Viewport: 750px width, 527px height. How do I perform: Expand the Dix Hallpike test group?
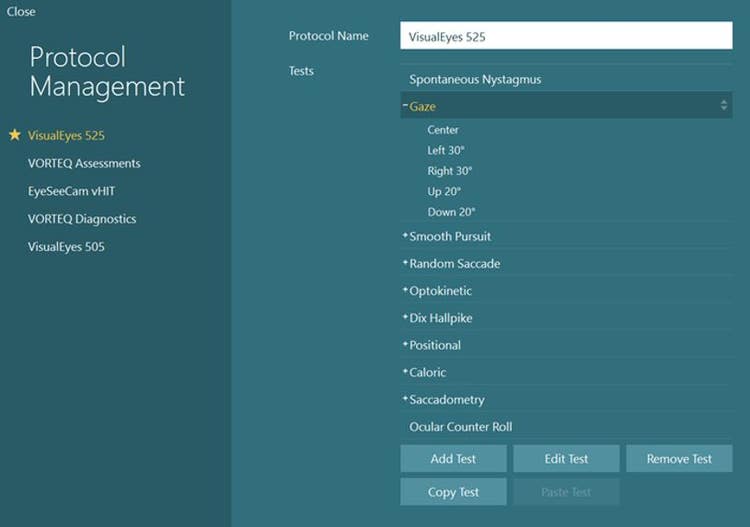click(405, 317)
